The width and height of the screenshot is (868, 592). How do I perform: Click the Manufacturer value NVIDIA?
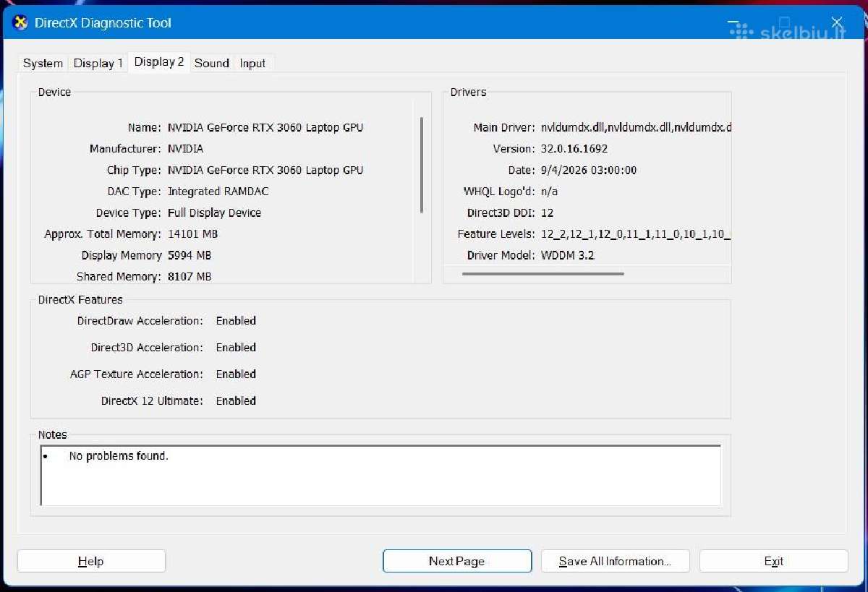[x=185, y=148]
